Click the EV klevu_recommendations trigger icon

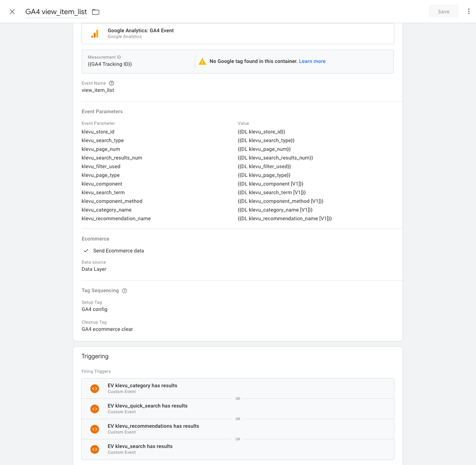(x=95, y=429)
